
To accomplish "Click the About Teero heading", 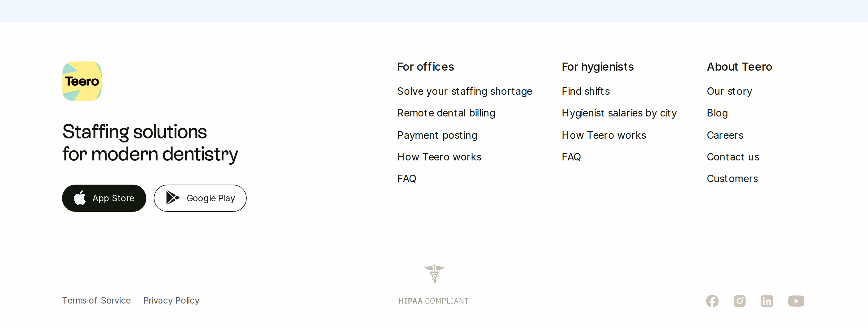I will [739, 67].
